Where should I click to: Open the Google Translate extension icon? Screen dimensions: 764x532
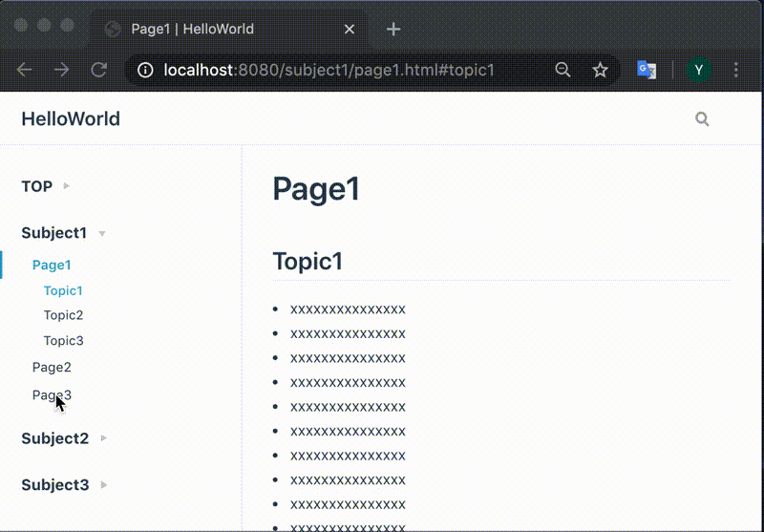click(647, 70)
